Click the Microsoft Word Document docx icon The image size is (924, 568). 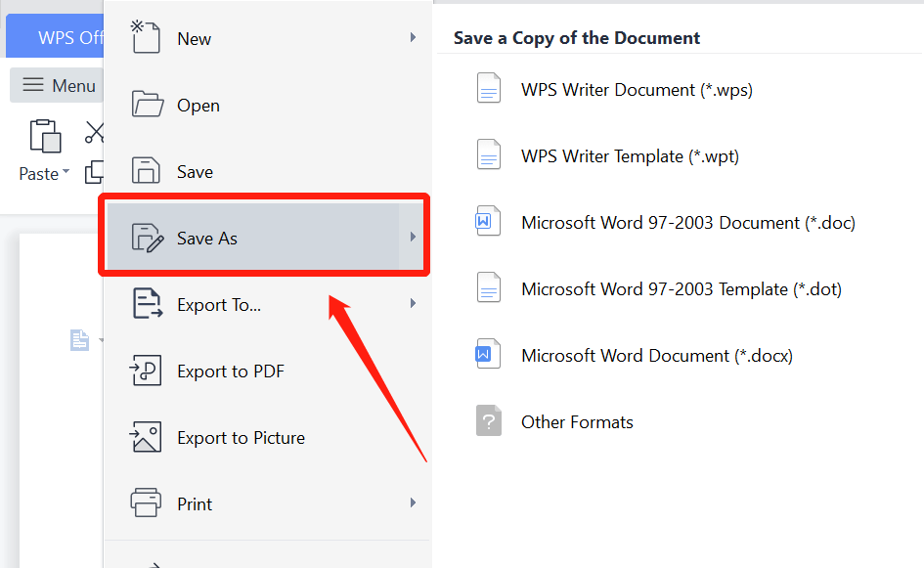488,354
